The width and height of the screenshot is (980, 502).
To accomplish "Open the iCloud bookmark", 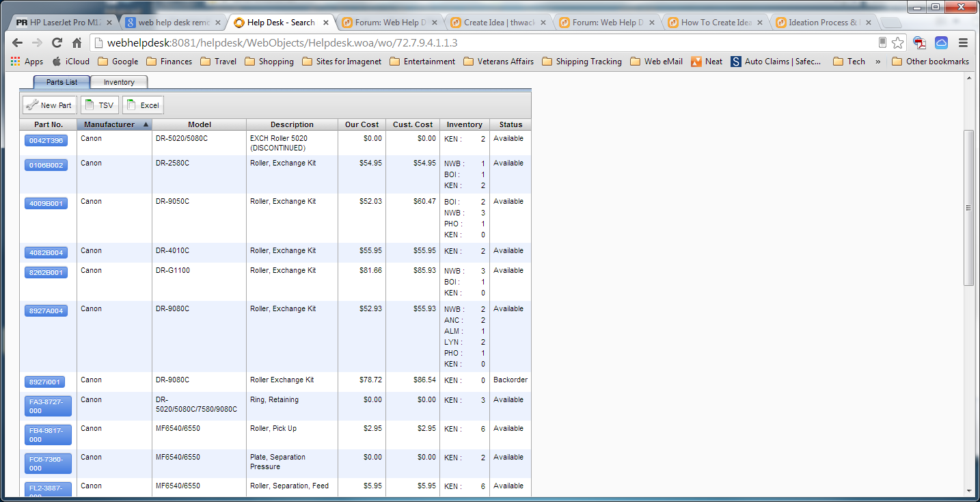I will (x=70, y=61).
